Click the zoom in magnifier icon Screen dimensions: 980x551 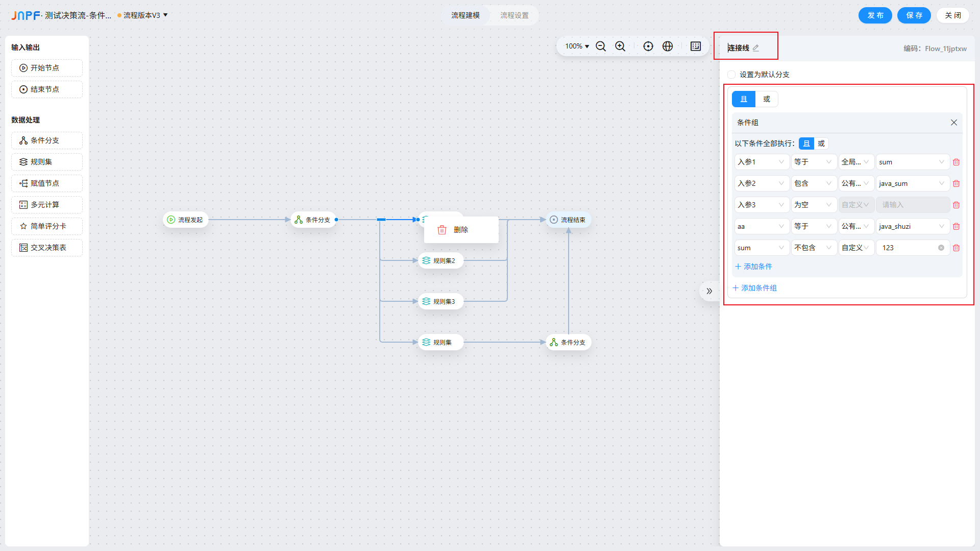[x=620, y=46]
